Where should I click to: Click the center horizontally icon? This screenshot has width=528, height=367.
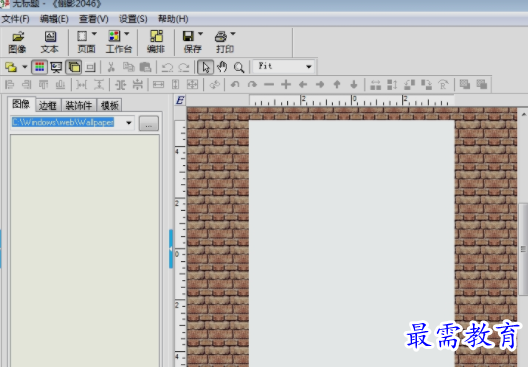coord(121,85)
